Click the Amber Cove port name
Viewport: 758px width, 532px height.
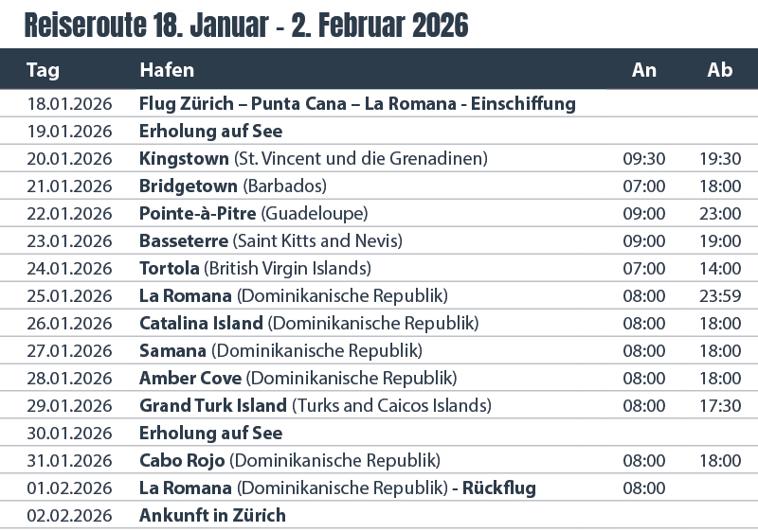pos(190,378)
